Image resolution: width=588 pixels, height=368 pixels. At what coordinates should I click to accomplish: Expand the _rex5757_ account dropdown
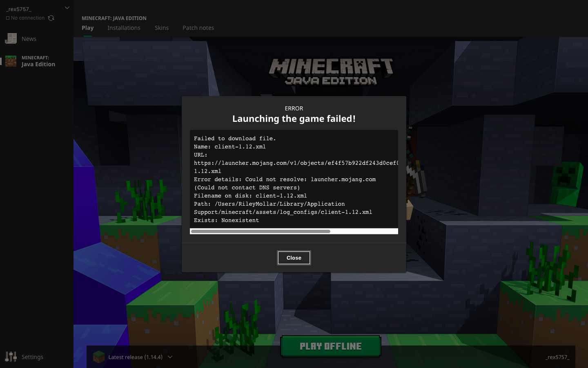click(67, 8)
